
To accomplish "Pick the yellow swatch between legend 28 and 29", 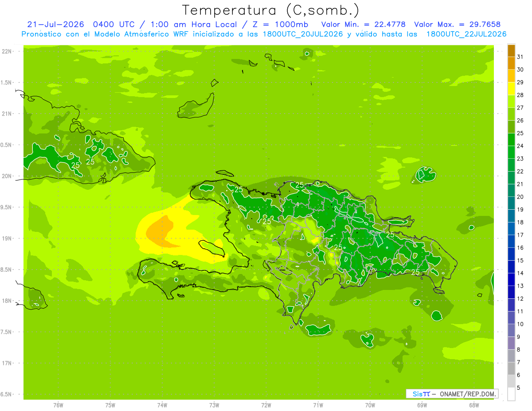I will 511,89.
